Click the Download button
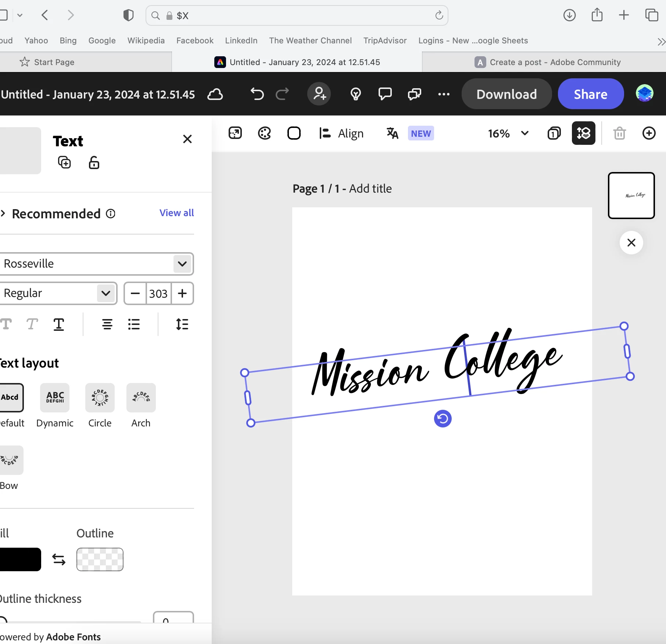Image resolution: width=666 pixels, height=644 pixels. tap(506, 94)
